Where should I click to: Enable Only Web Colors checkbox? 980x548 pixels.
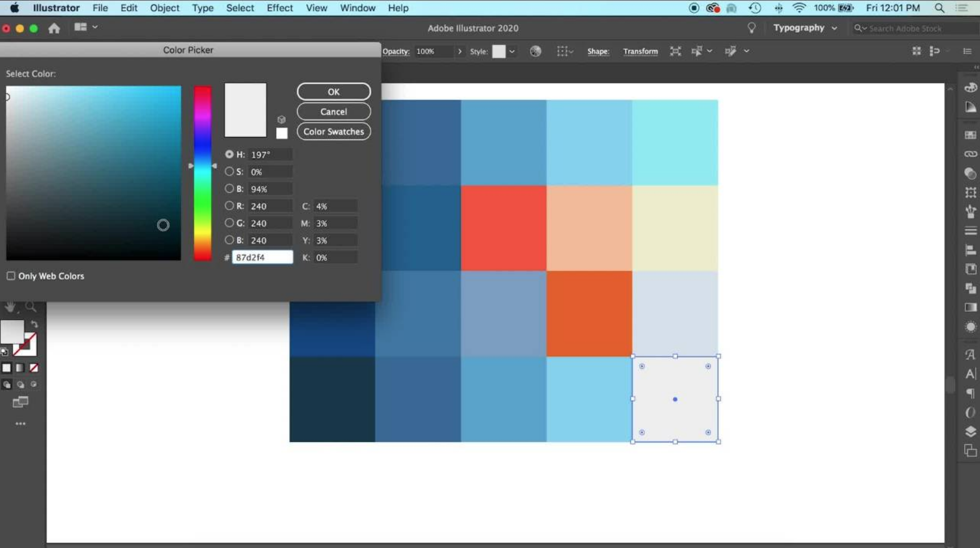(x=11, y=276)
